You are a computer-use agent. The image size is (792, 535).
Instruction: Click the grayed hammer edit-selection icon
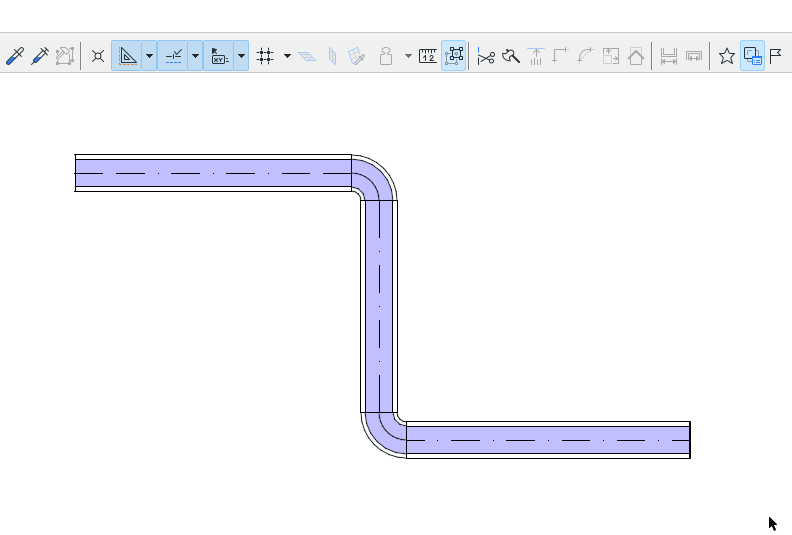[x=65, y=56]
